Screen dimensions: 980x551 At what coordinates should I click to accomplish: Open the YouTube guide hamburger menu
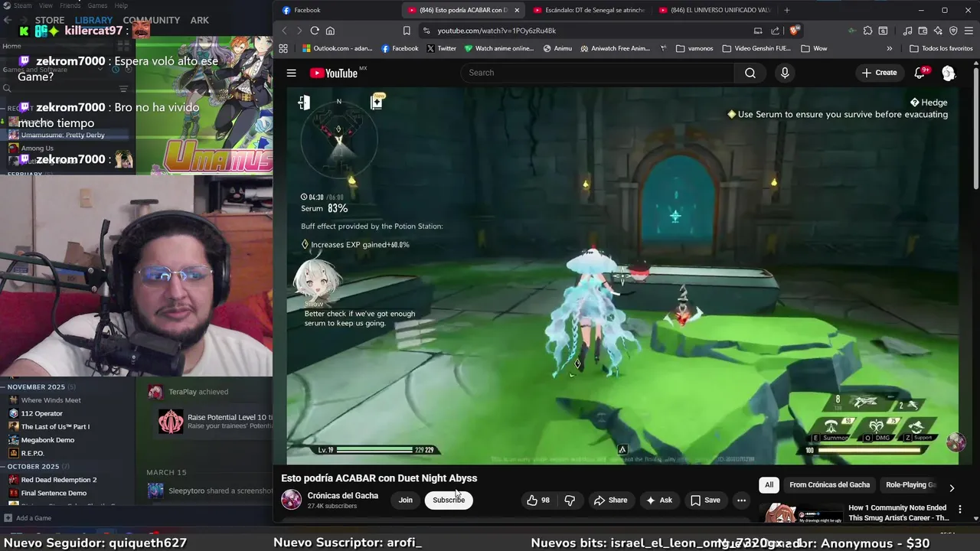pyautogui.click(x=291, y=73)
